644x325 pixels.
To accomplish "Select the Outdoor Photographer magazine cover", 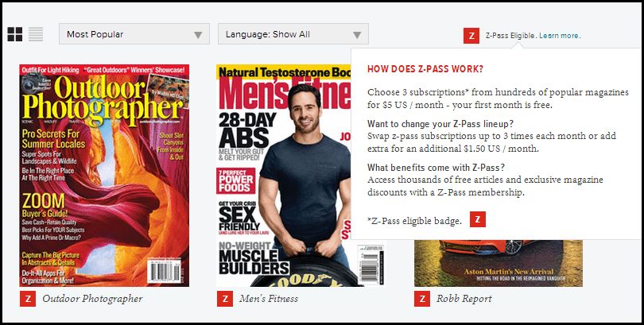I will 104,176.
